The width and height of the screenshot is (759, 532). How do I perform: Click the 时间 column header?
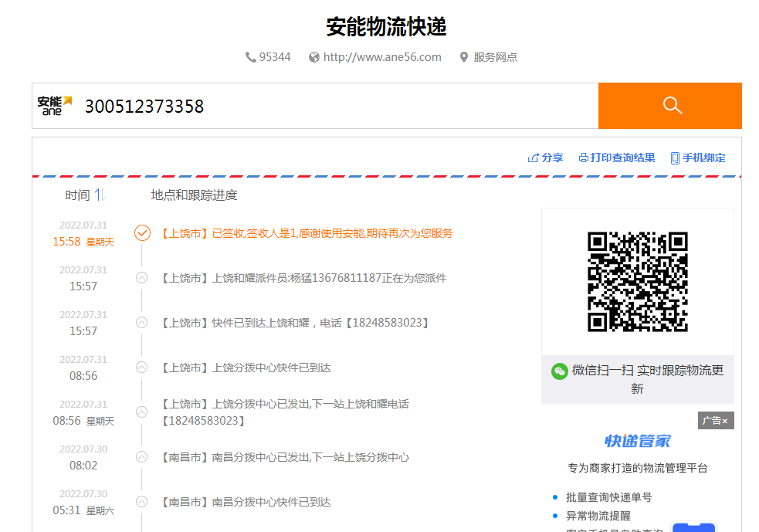(x=77, y=195)
